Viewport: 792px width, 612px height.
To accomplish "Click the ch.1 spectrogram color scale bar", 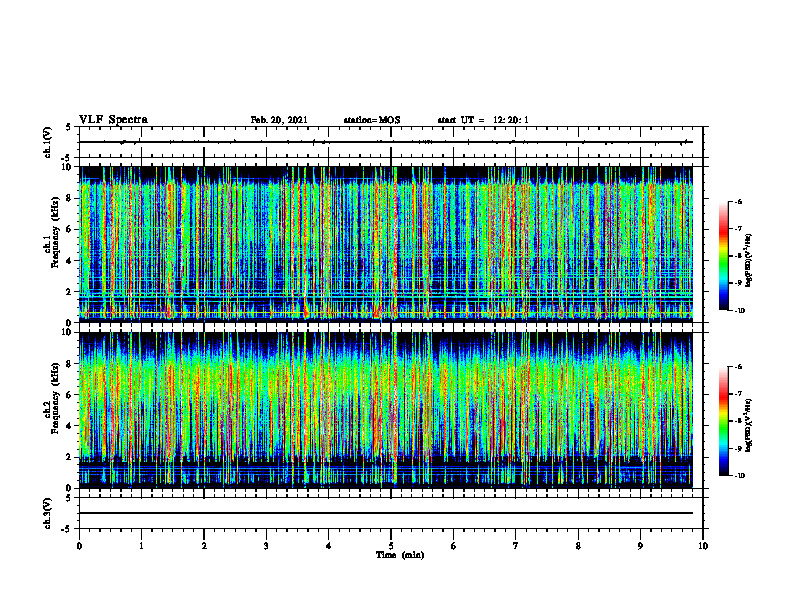I will 723,256.
